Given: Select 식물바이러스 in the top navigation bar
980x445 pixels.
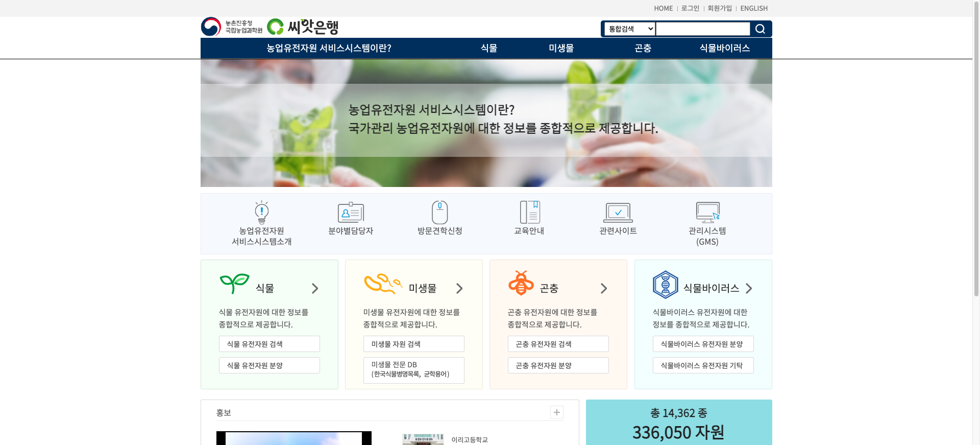Looking at the screenshot, I should [724, 48].
